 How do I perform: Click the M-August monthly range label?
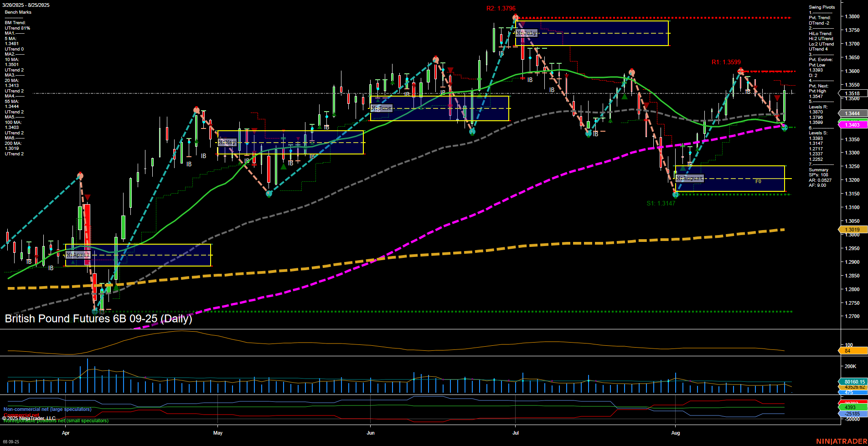click(x=689, y=178)
